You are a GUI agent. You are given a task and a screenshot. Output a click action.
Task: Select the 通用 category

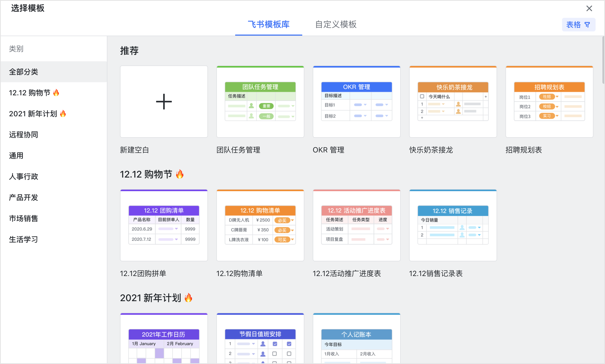(16, 156)
